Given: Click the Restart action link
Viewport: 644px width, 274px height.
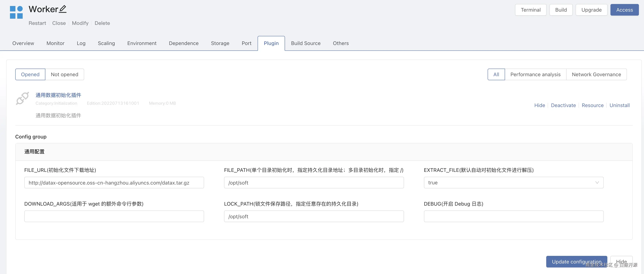Looking at the screenshot, I should pos(37,23).
